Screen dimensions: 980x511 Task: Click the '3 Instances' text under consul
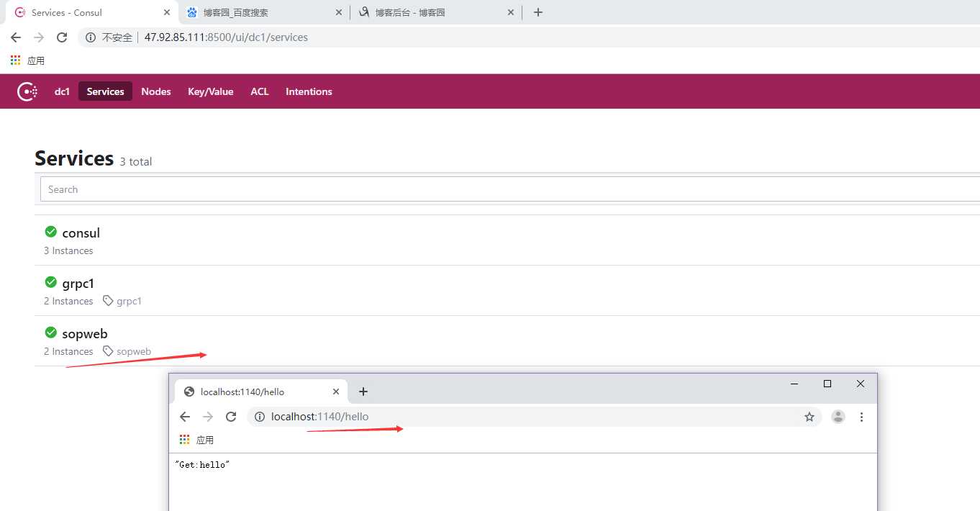click(68, 250)
